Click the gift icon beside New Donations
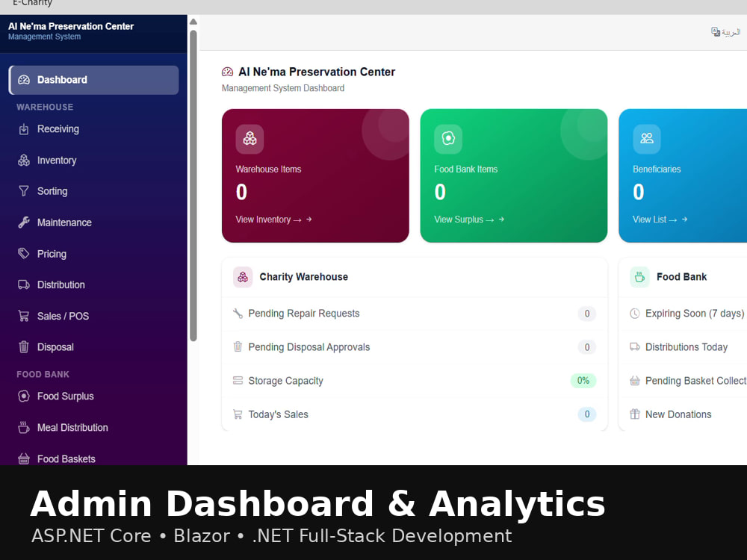Screen dimensions: 747x560 [x=634, y=414]
